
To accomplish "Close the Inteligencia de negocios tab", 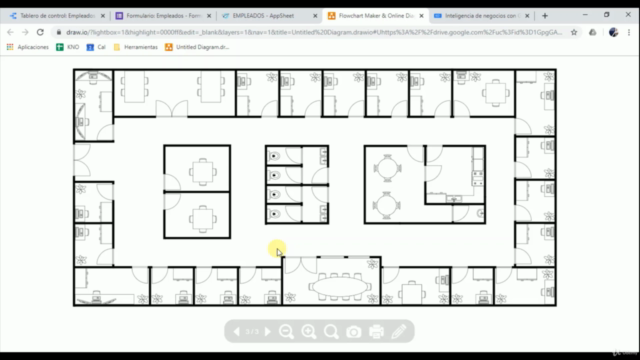I will click(x=527, y=16).
